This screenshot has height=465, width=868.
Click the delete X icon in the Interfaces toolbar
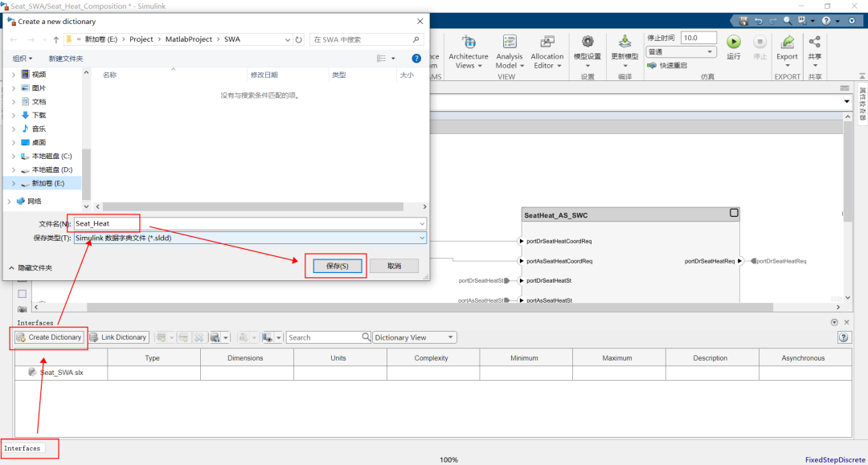(199, 337)
